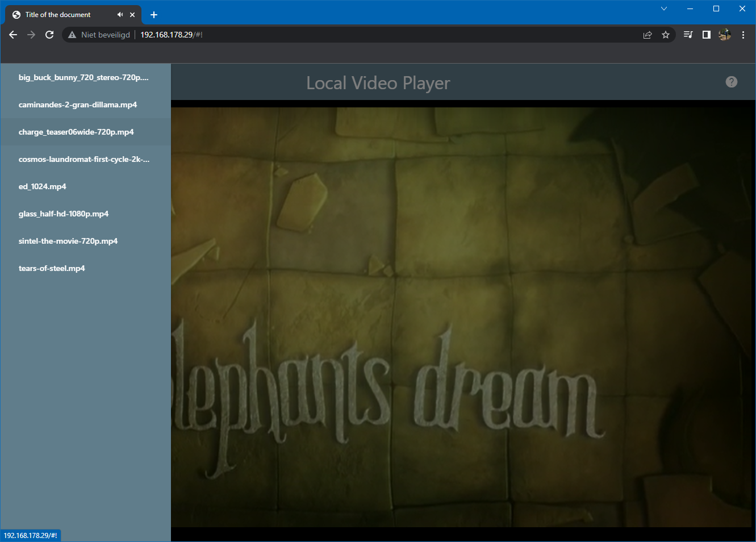Click the 'Local Video Player' heading
This screenshot has height=542, width=756.
click(x=378, y=83)
